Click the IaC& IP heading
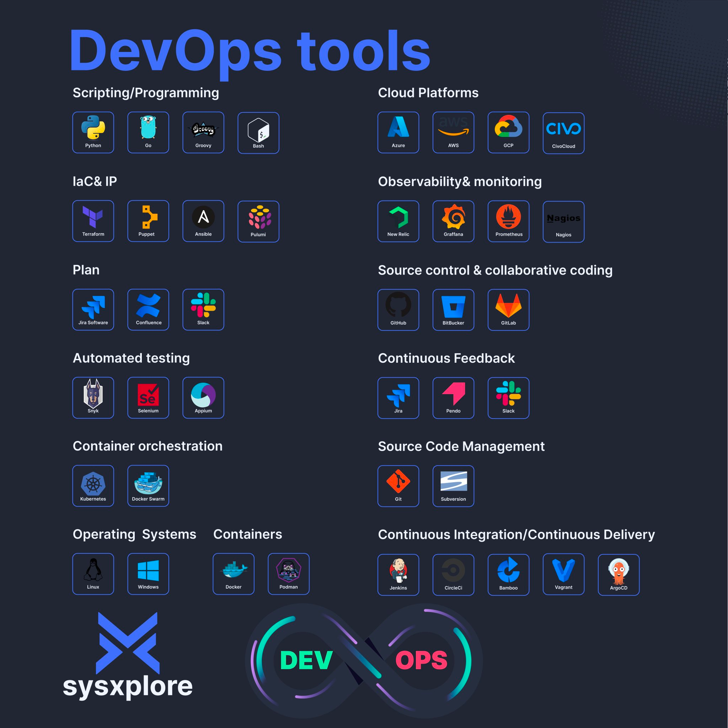 pos(95,181)
